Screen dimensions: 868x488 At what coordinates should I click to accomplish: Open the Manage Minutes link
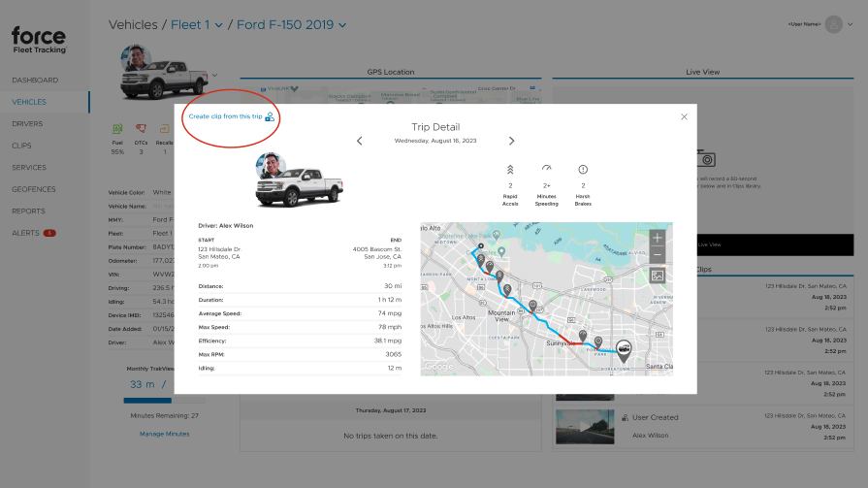coord(165,434)
